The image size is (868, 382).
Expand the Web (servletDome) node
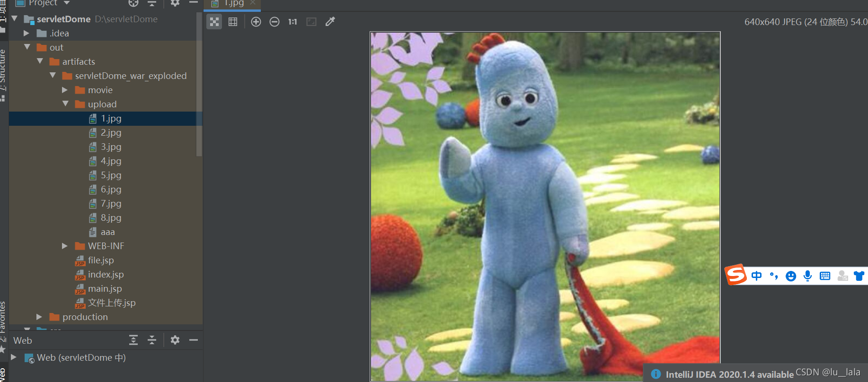14,357
